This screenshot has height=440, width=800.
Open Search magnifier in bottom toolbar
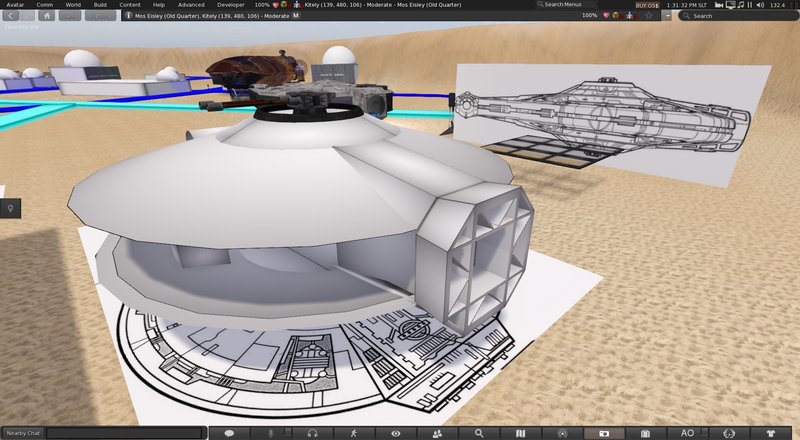click(x=479, y=433)
